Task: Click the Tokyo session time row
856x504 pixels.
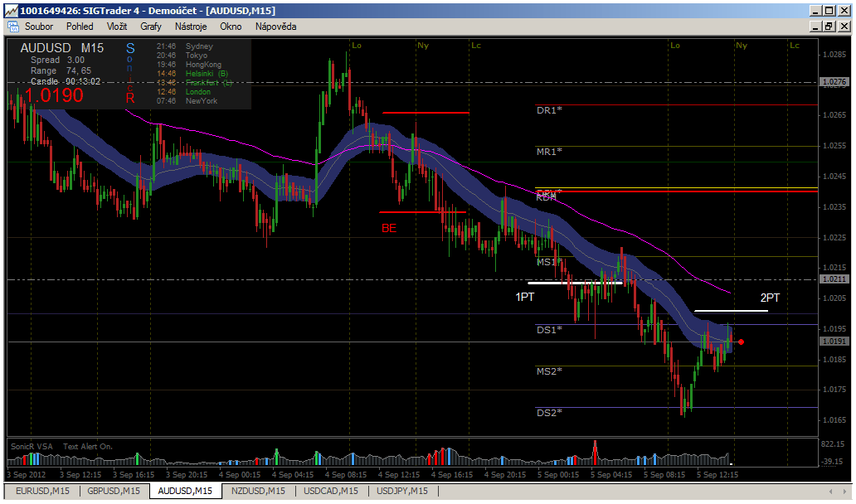Action: coord(182,56)
